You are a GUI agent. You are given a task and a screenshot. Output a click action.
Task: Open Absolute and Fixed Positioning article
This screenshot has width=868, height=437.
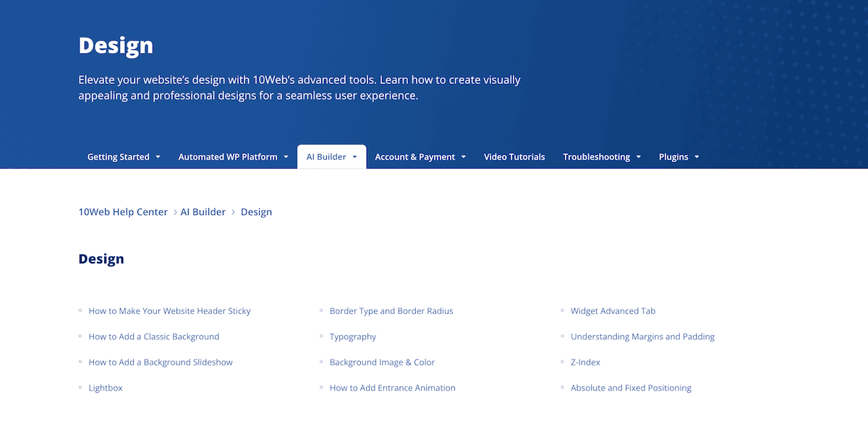[631, 388]
